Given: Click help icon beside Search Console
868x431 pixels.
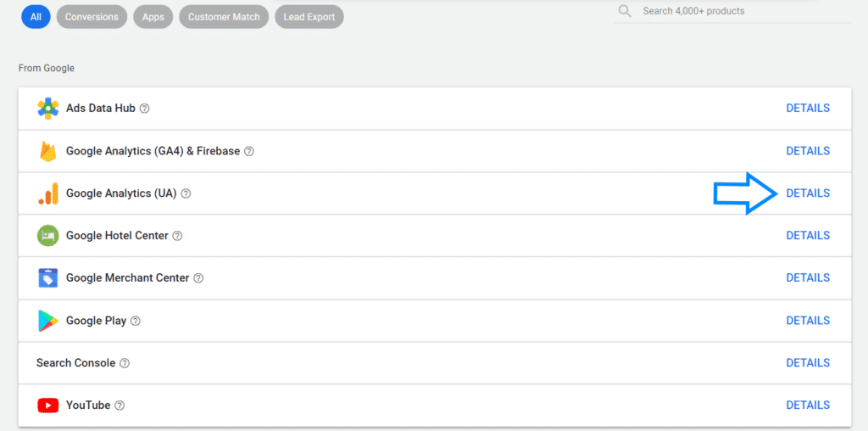Looking at the screenshot, I should coord(125,363).
